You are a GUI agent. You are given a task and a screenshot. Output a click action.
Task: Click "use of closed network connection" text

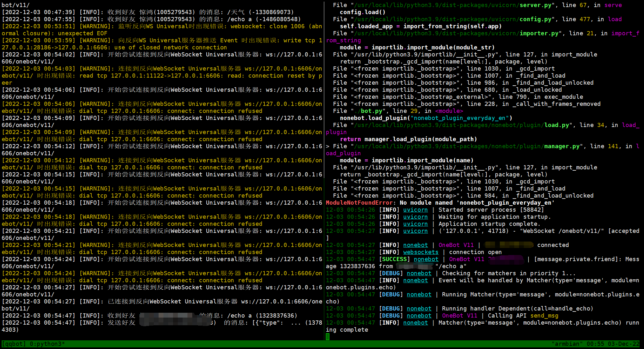pos(170,47)
